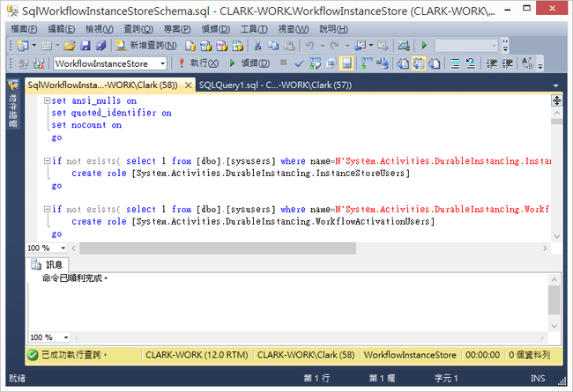The image size is (573, 392).
Task: Display the estimated execution plan
Action: 315,63
